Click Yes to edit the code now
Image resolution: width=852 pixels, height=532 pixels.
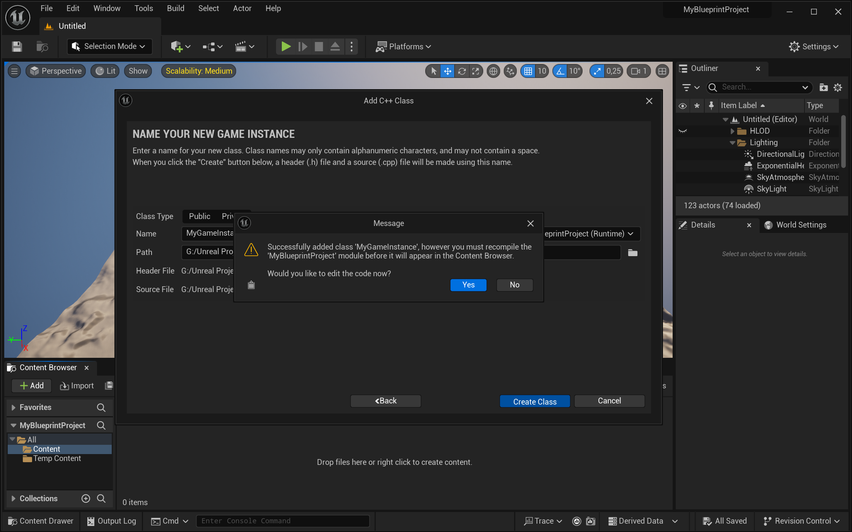point(468,285)
